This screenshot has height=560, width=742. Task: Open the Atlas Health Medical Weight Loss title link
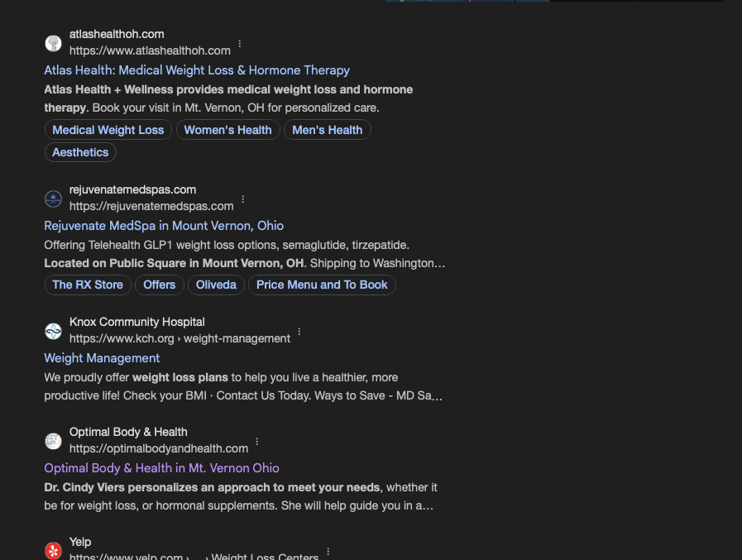(197, 70)
